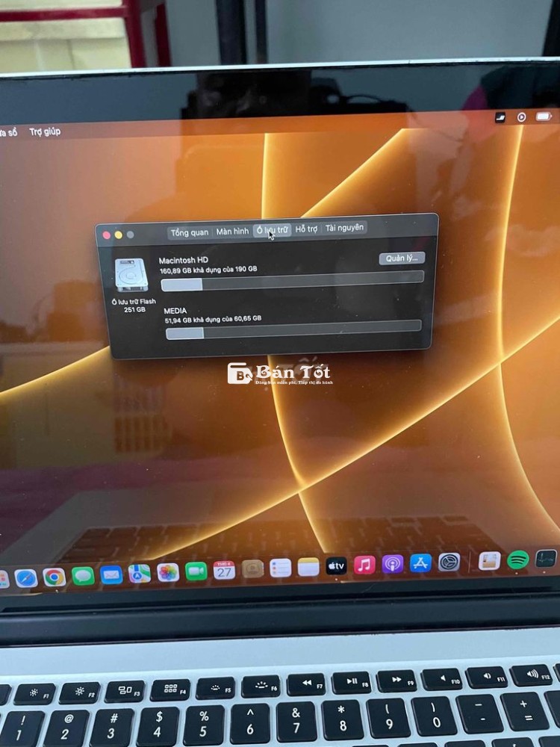Open the Mail app in Dock
Screen dimensions: 560x747
pos(111,574)
